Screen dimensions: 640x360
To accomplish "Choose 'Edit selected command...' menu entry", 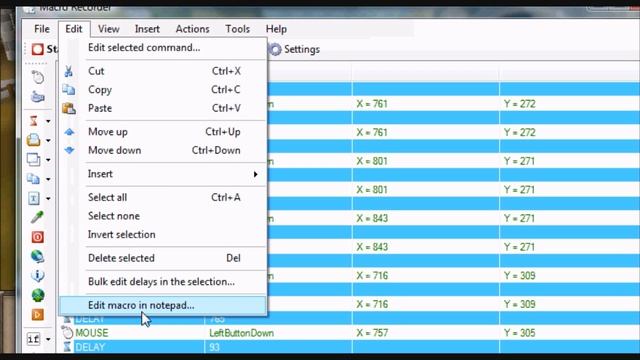I will (163, 47).
